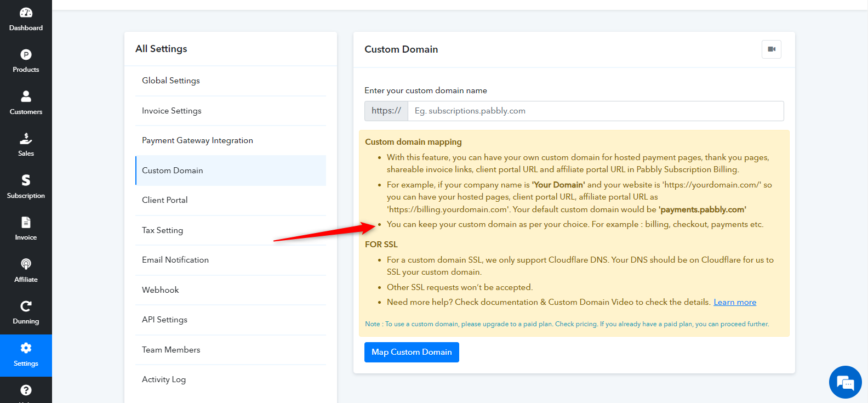The image size is (868, 403).
Task: Go to Products via the P icon
Action: coord(26,54)
